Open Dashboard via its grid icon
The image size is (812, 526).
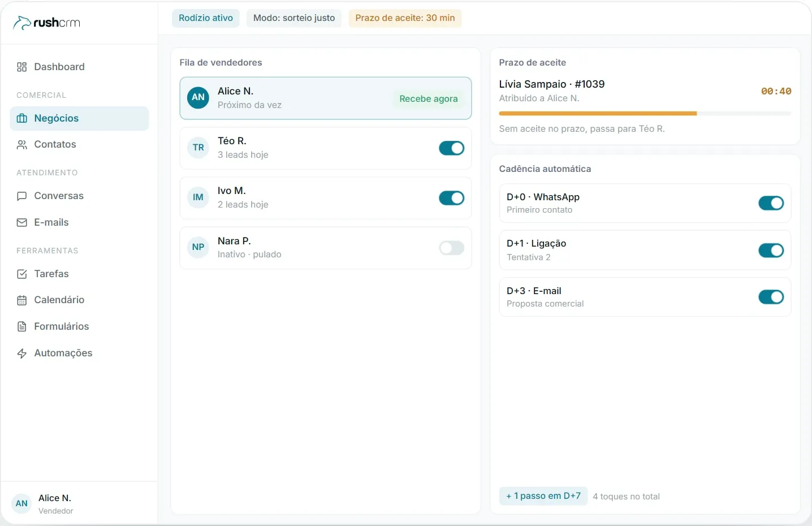tap(22, 67)
